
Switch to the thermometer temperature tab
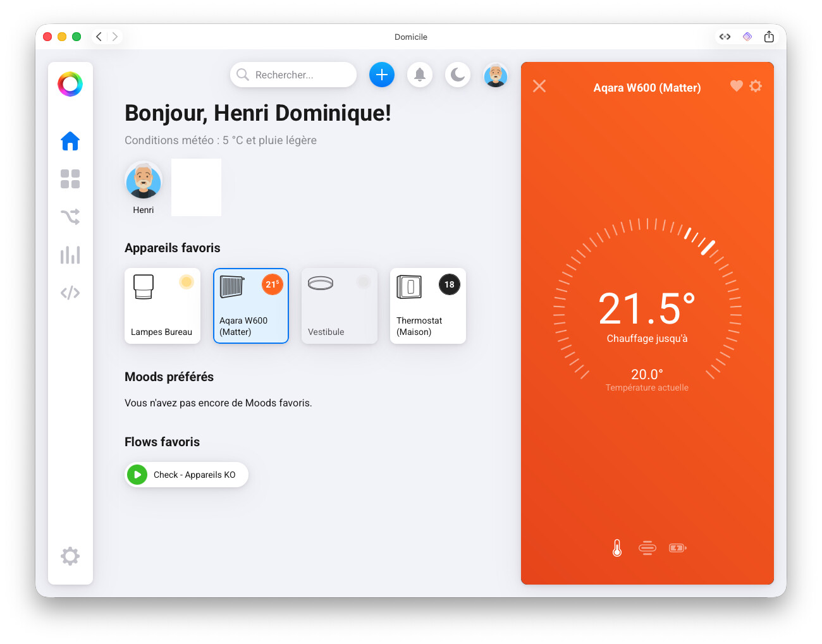(x=617, y=548)
